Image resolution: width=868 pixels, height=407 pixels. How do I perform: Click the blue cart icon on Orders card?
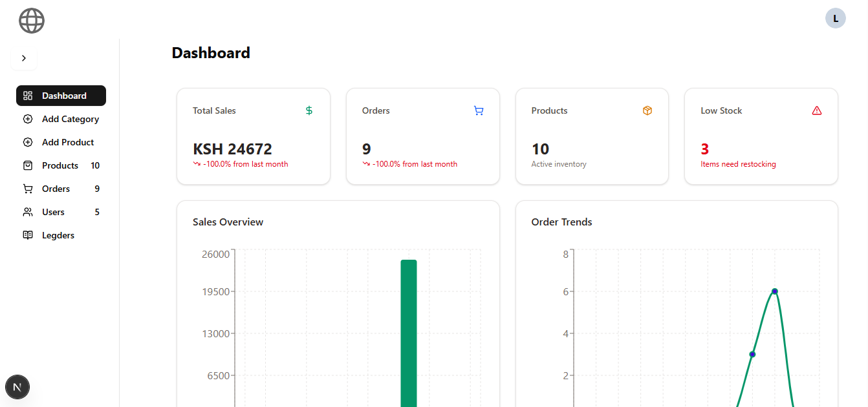click(479, 110)
